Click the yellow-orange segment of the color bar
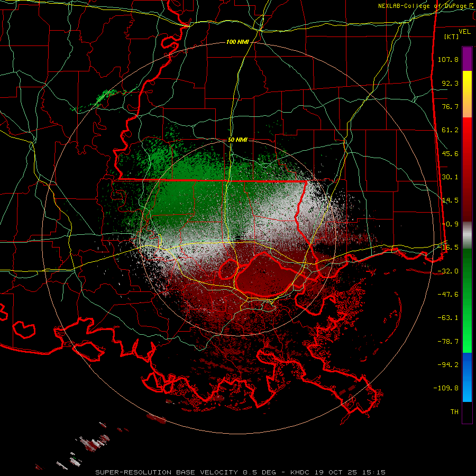The height and width of the screenshot is (476, 476). [x=467, y=94]
